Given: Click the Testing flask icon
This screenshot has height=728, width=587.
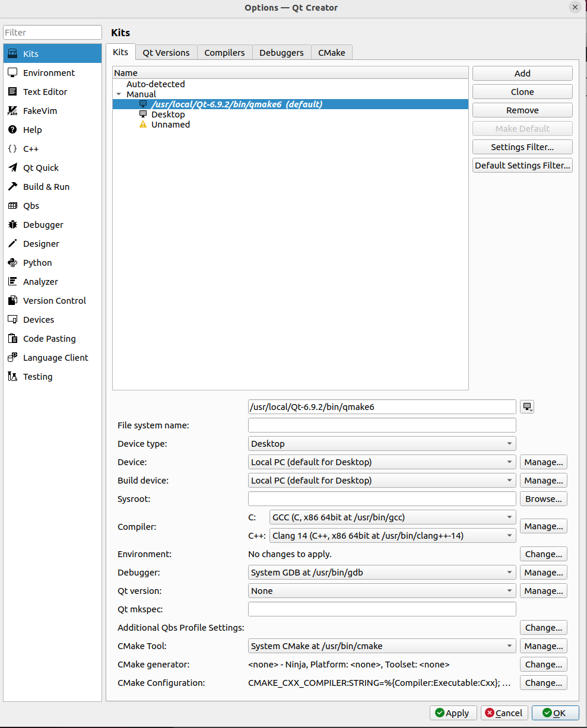Looking at the screenshot, I should coord(12,377).
